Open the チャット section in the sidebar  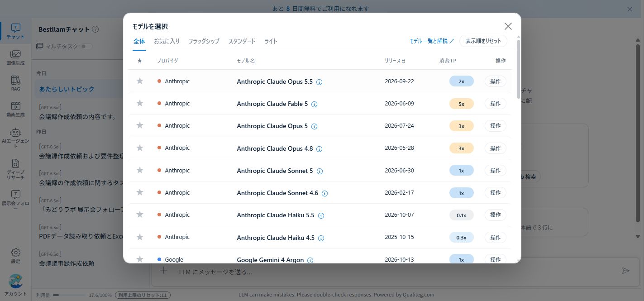click(x=15, y=31)
